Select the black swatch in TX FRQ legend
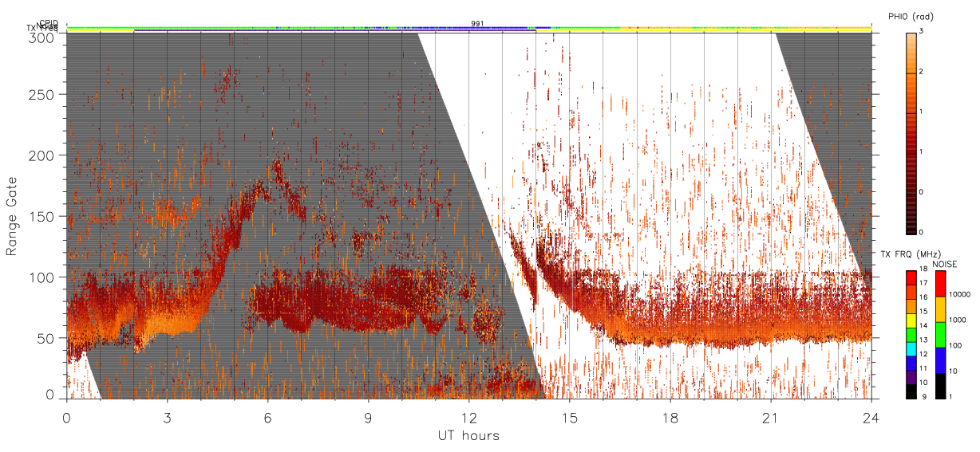 (x=911, y=390)
